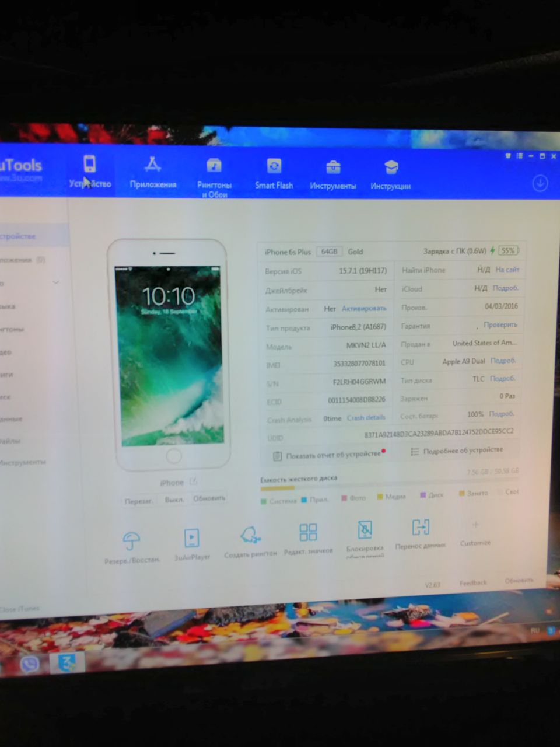Open the Приложения apps tab
The image size is (560, 747).
(x=153, y=172)
